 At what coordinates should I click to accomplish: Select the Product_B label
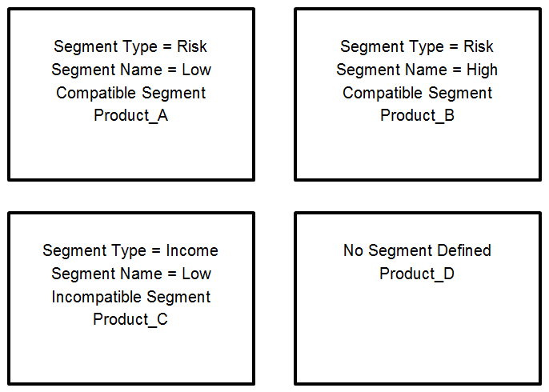pos(418,115)
